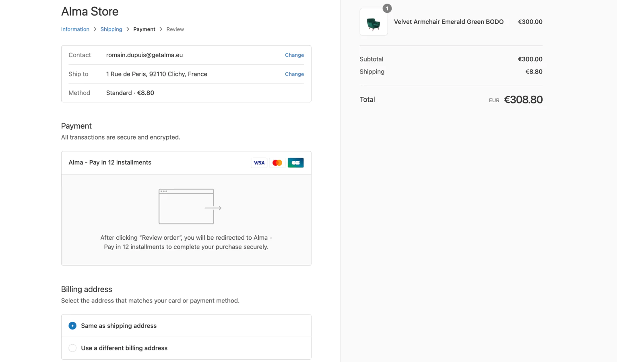Click the Payment section heading
The width and height of the screenshot is (644, 362).
[76, 126]
